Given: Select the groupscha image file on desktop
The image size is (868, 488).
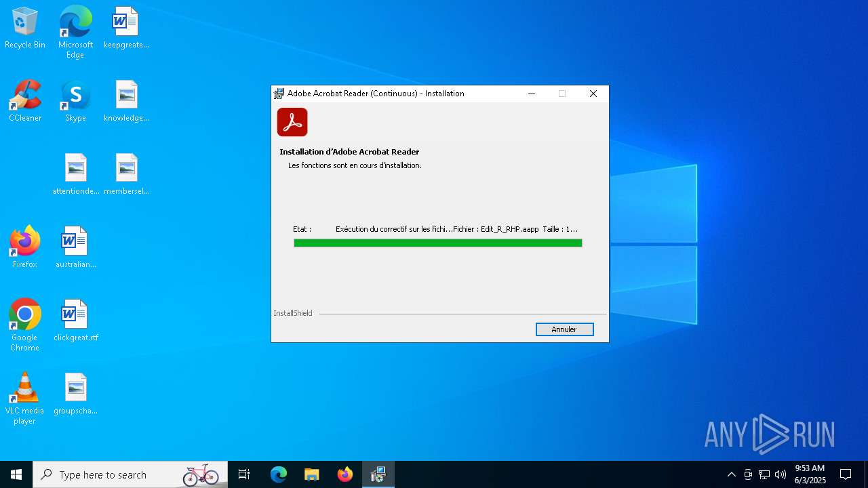Looking at the screenshot, I should (x=75, y=394).
